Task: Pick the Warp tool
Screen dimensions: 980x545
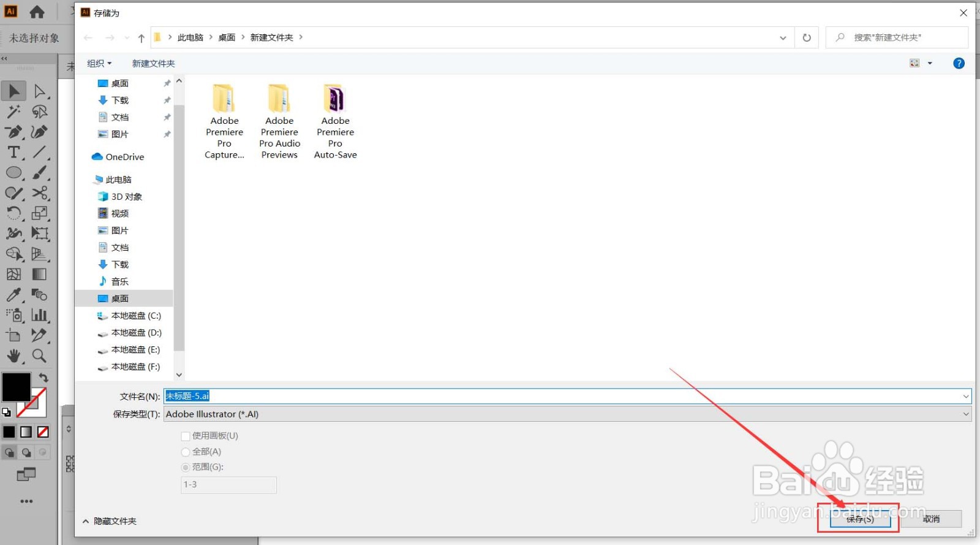Action: 13,234
